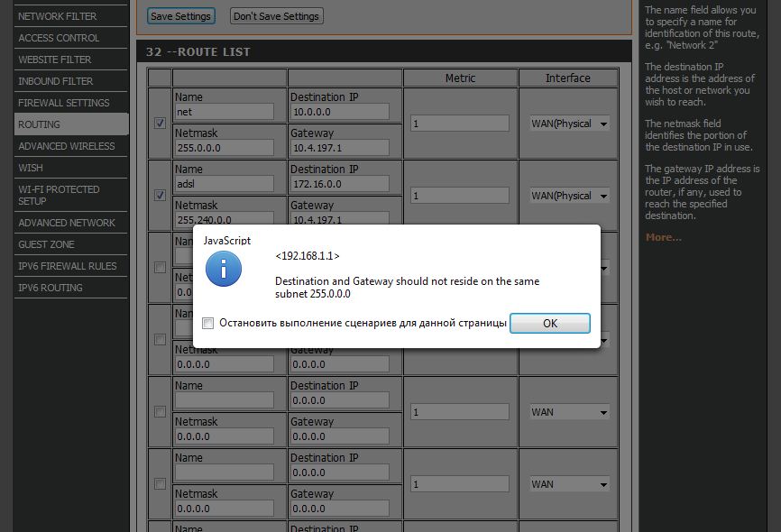Click the Gateway field of 'net' route
Image resolution: width=781 pixels, height=532 pixels.
[339, 148]
